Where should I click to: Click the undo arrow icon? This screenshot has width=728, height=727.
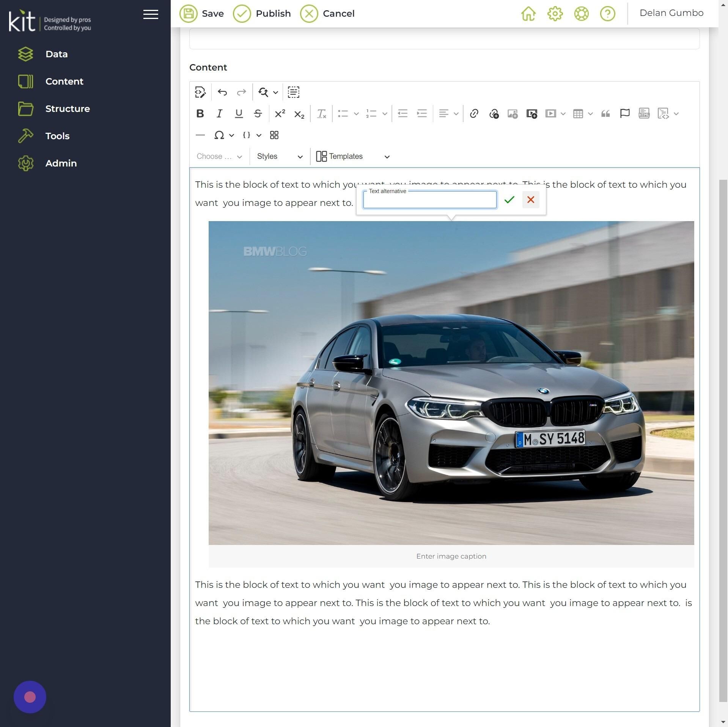coord(222,92)
